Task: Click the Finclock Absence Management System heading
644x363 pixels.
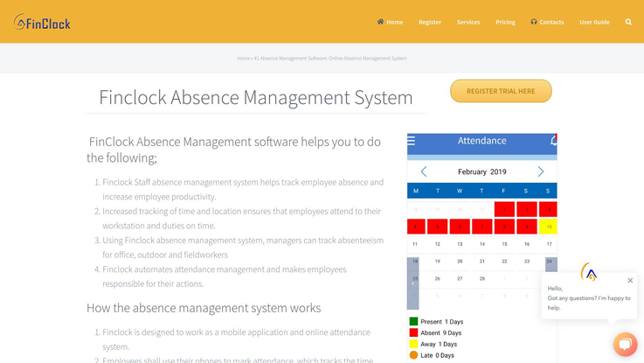Action: pyautogui.click(x=256, y=97)
